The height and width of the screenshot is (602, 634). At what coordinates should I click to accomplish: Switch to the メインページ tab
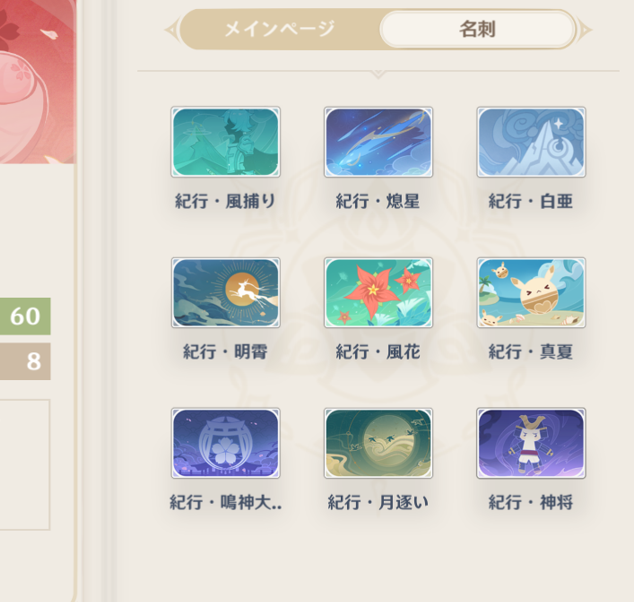(279, 29)
